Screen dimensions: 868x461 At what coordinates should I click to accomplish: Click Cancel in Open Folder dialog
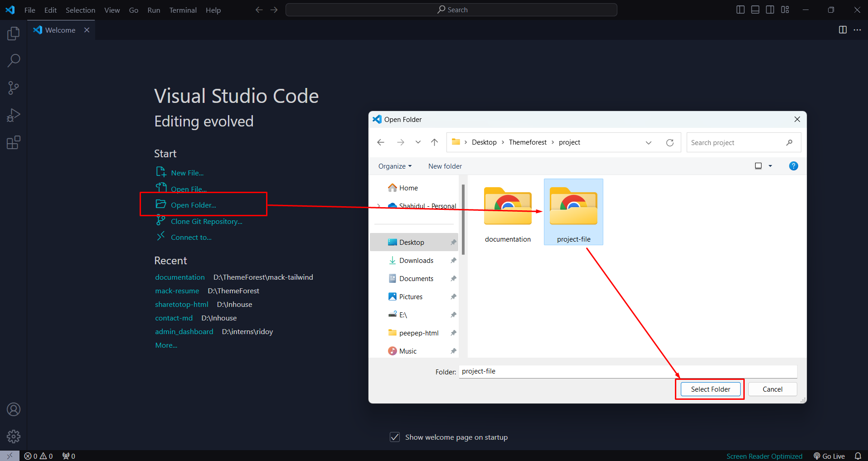(772, 389)
